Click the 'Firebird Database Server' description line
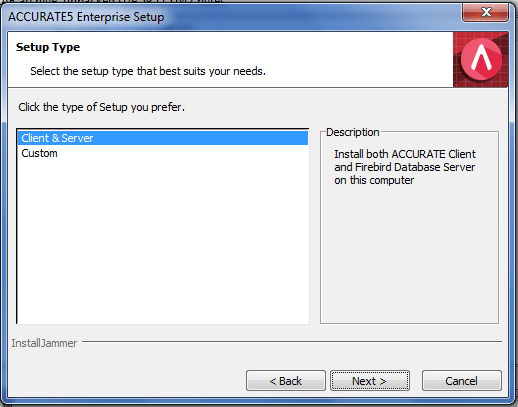 click(x=415, y=167)
